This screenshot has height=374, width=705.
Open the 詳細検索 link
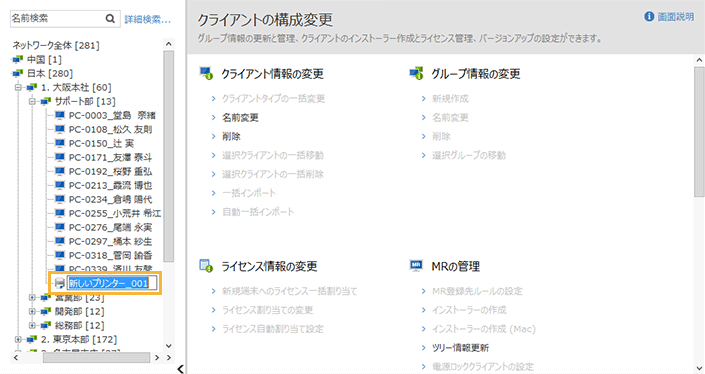click(x=147, y=19)
